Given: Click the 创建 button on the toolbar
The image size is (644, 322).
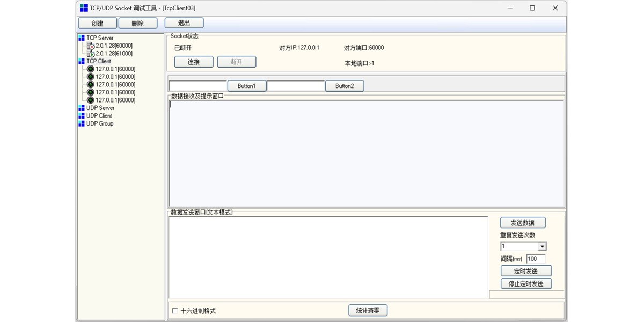Looking at the screenshot, I should coord(98,23).
